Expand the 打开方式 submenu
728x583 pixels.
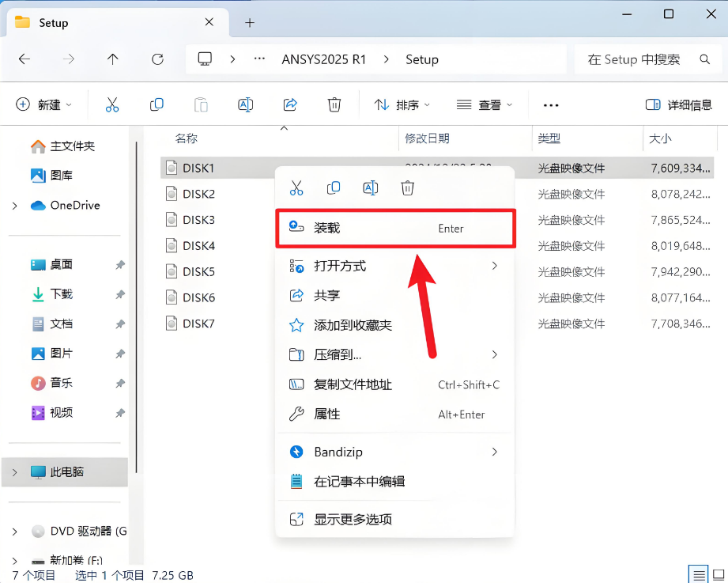(x=495, y=266)
